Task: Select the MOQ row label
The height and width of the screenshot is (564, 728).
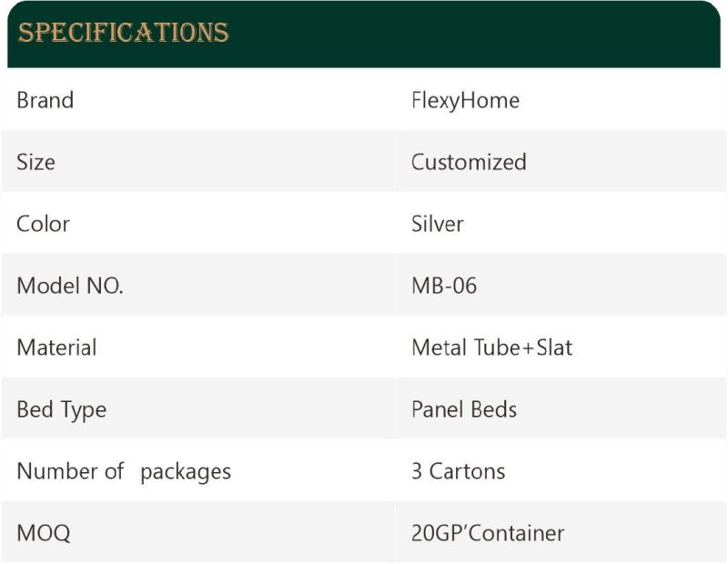Action: (44, 533)
